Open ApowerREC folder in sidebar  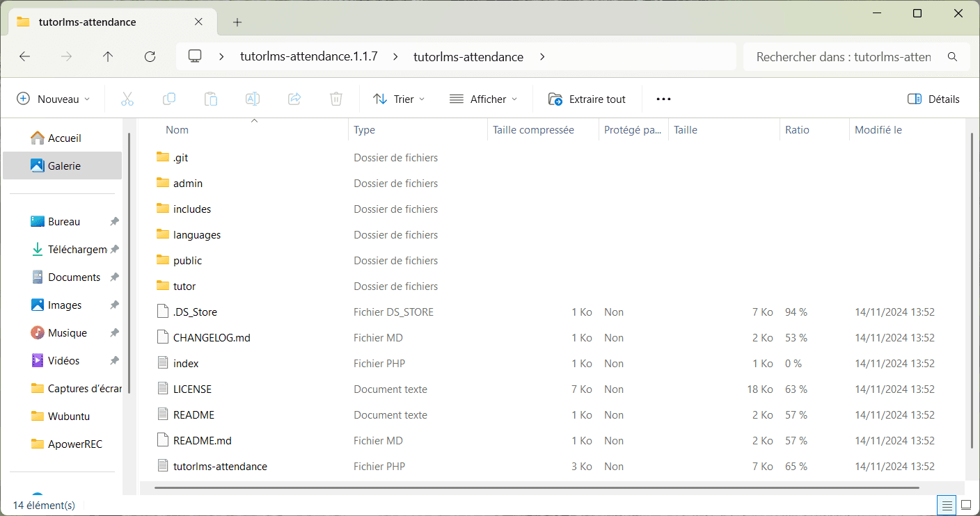63,444
